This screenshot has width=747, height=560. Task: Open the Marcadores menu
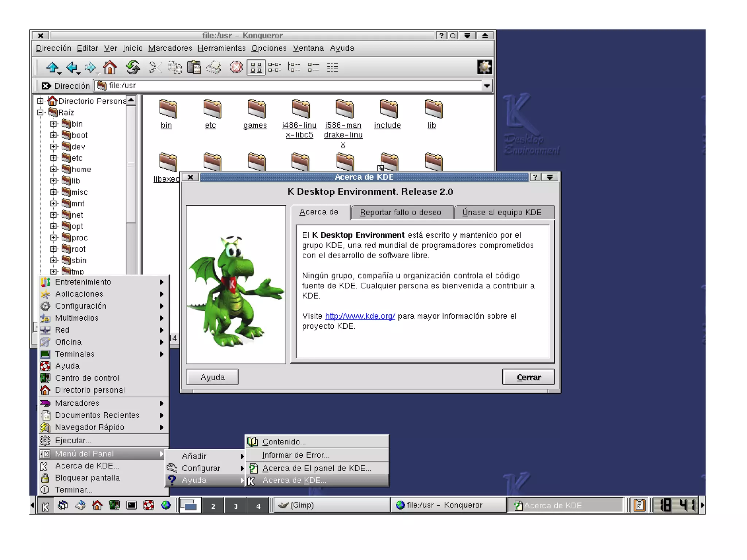tap(170, 48)
